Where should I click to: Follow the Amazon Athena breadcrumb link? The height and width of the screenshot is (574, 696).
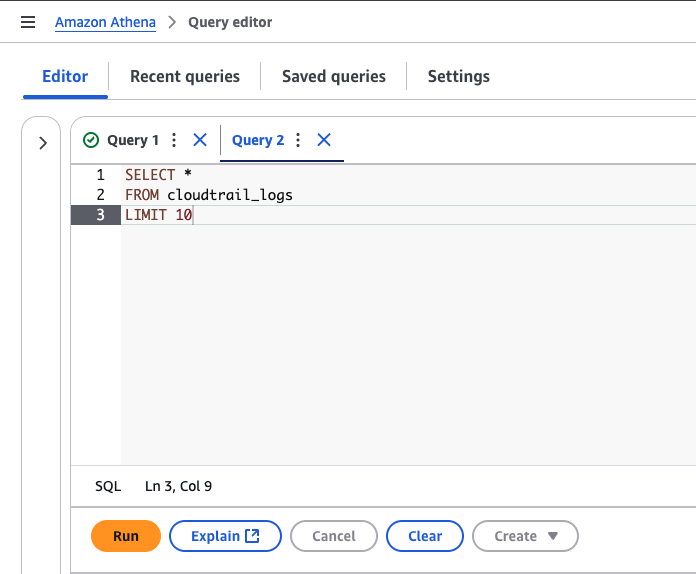pos(105,22)
